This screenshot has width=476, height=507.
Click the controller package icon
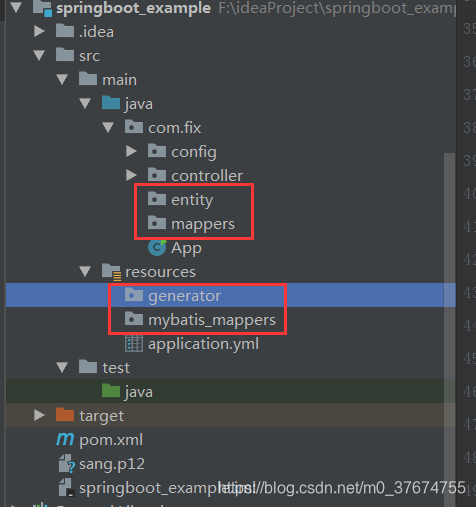click(157, 175)
